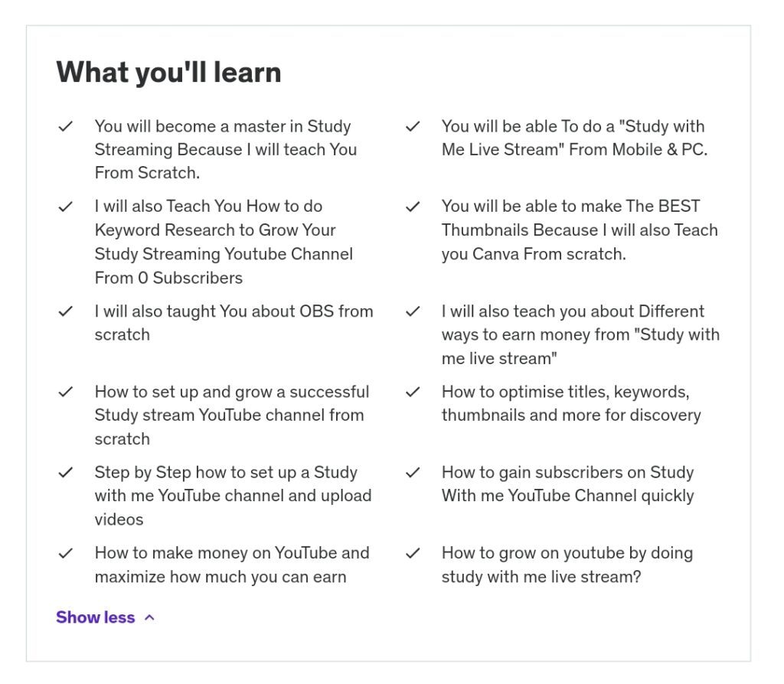The height and width of the screenshot is (684, 784).
Task: Click text "Keyword Research to Grow Your"
Action: coord(215,230)
